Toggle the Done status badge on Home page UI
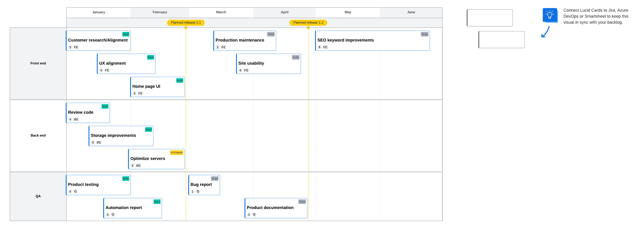 pyautogui.click(x=180, y=80)
